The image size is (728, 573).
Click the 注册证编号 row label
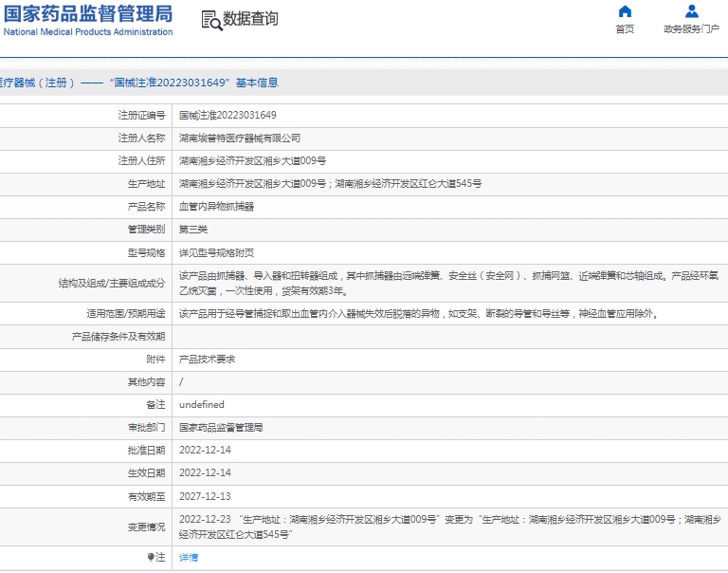(x=141, y=115)
